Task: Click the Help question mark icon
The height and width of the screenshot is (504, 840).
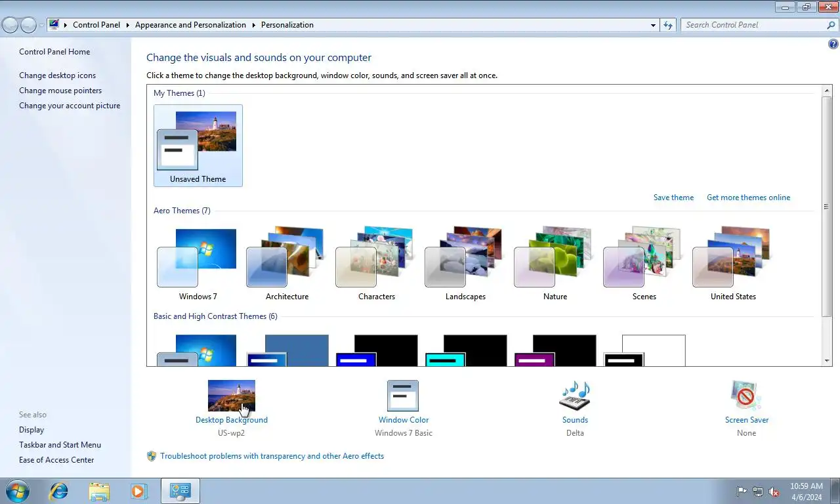Action: (x=833, y=45)
